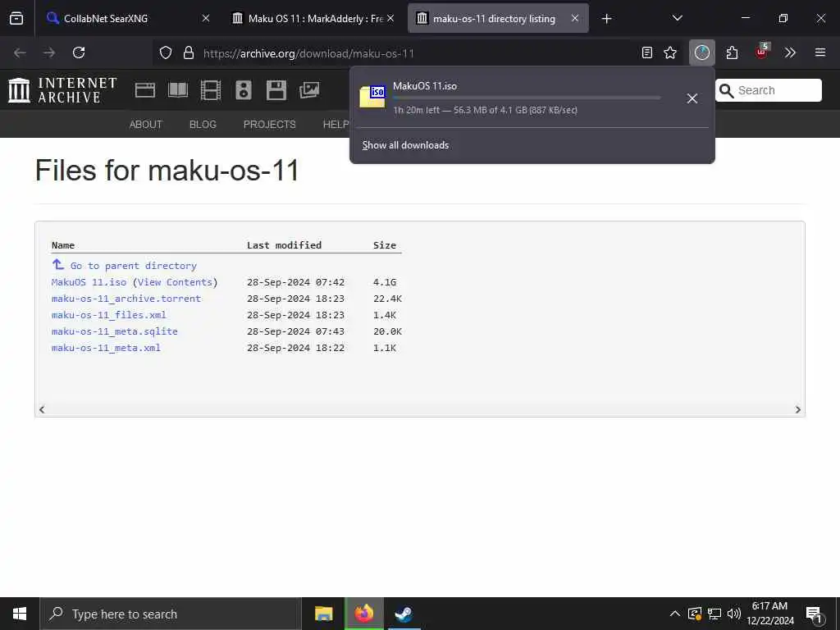Open View Contents of the iso
The width and height of the screenshot is (840, 630).
pyautogui.click(x=176, y=282)
